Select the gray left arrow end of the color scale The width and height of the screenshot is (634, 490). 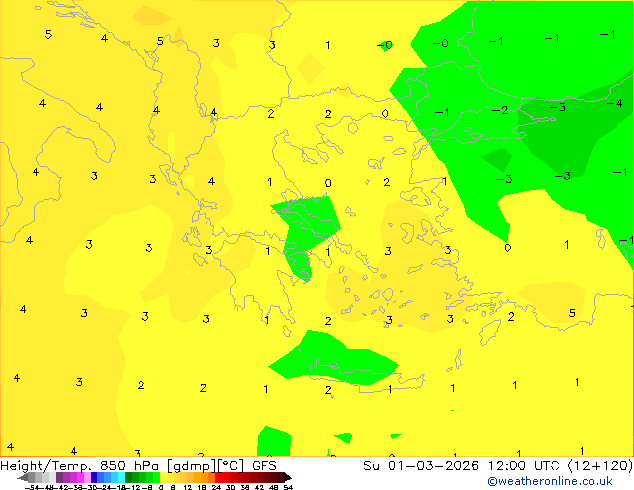22,478
